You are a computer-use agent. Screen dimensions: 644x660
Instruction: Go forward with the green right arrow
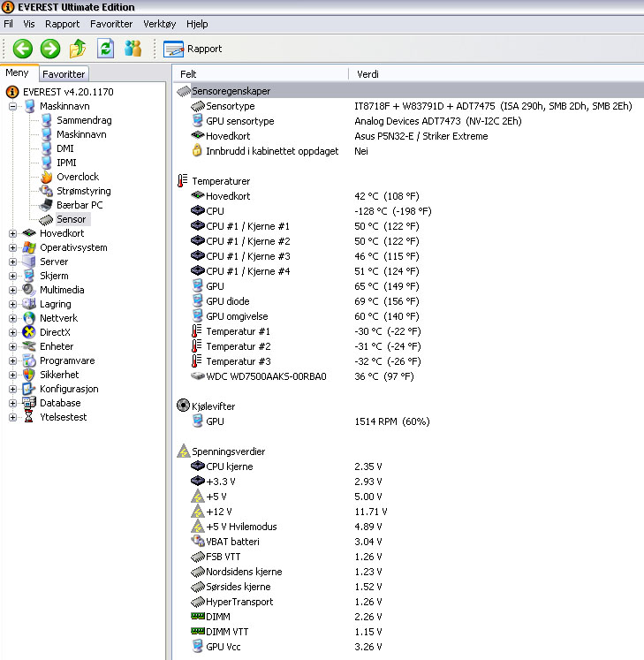tap(50, 49)
